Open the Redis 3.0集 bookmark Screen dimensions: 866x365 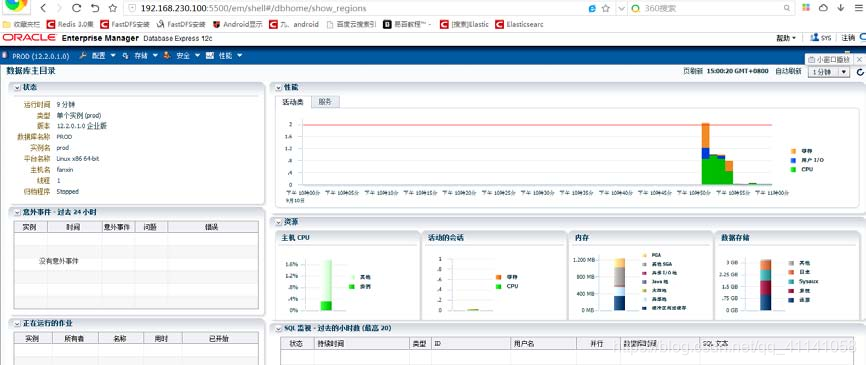click(70, 24)
